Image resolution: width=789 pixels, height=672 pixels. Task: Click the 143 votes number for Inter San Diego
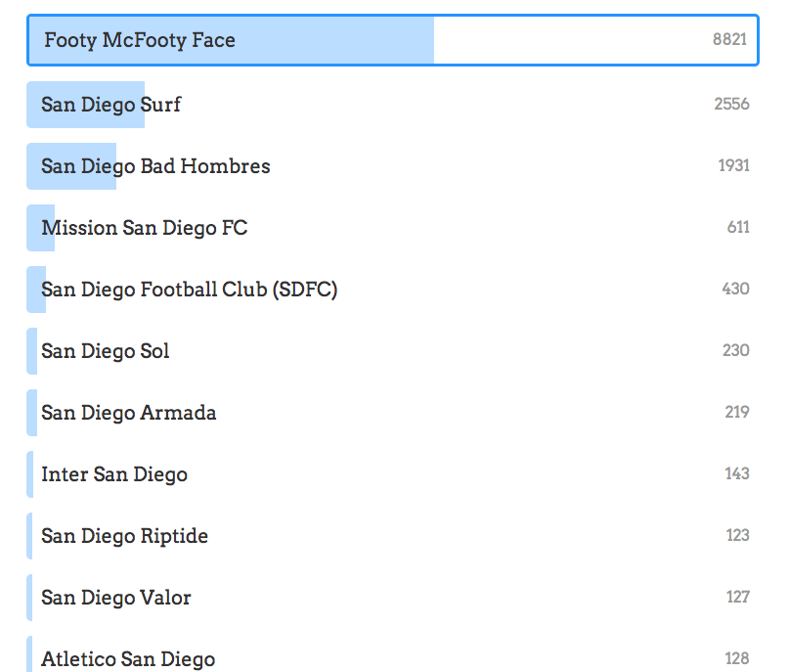[737, 474]
